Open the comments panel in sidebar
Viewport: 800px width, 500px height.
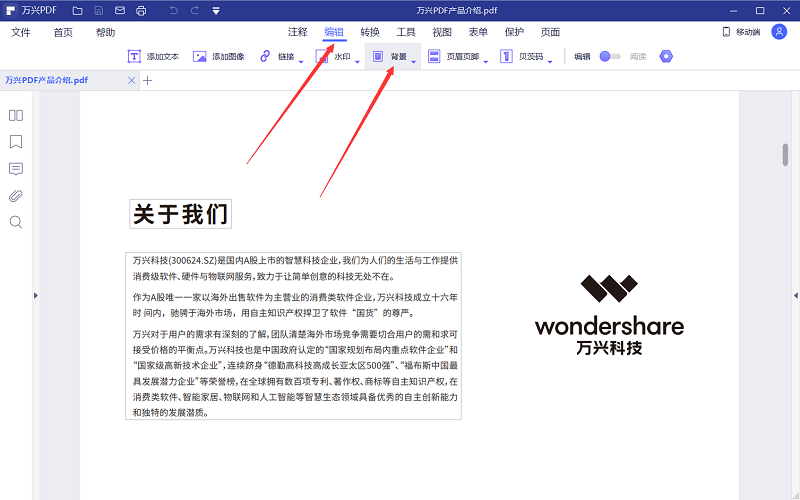coord(16,169)
